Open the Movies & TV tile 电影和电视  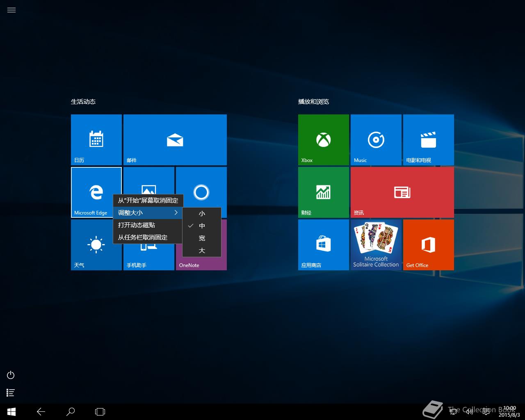pos(429,140)
